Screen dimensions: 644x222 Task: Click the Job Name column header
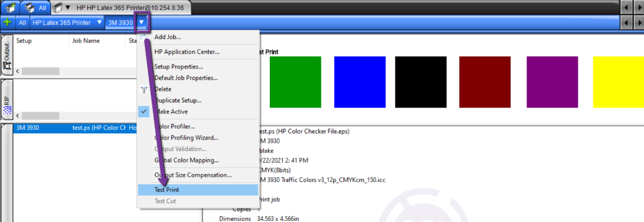[x=85, y=40]
